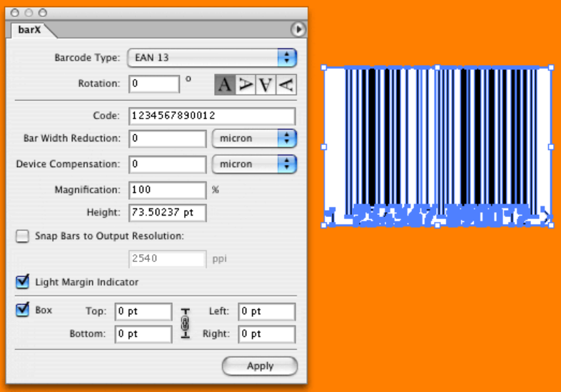Open the Barcode Type dropdown showing EAN 13
This screenshot has height=392, width=561.
point(212,58)
